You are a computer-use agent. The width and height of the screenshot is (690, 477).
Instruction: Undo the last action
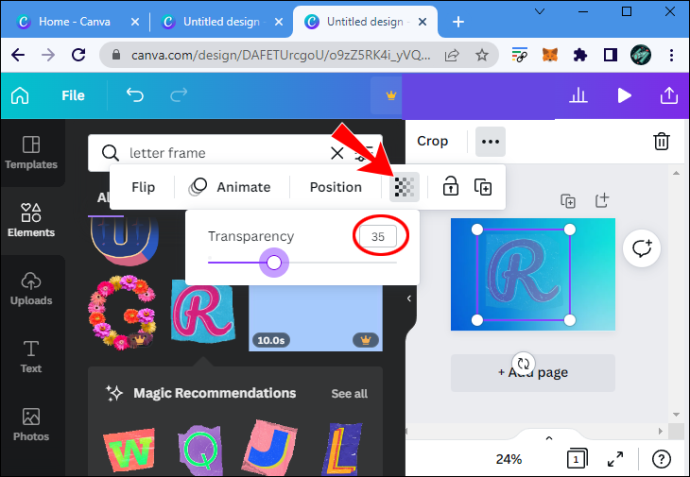(x=135, y=95)
